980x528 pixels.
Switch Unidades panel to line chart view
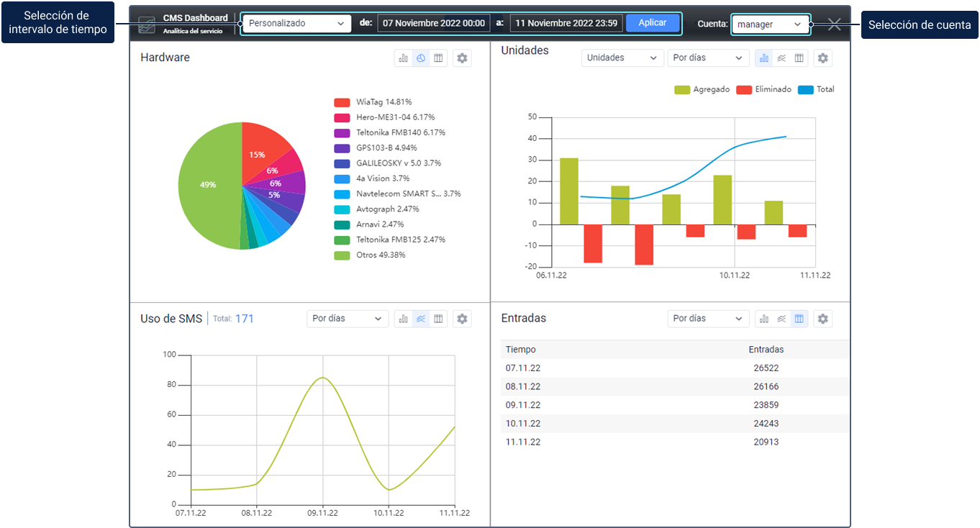tap(781, 58)
